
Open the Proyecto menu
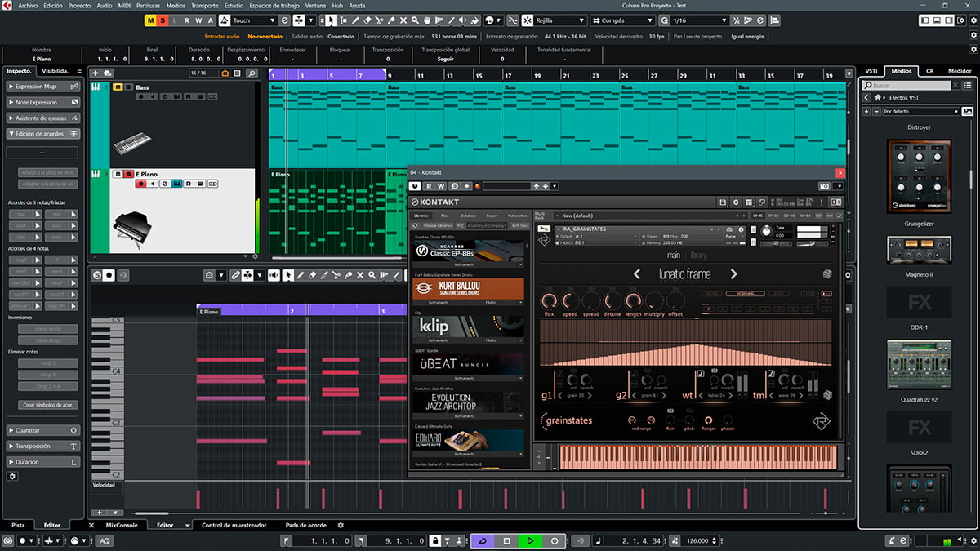point(79,5)
